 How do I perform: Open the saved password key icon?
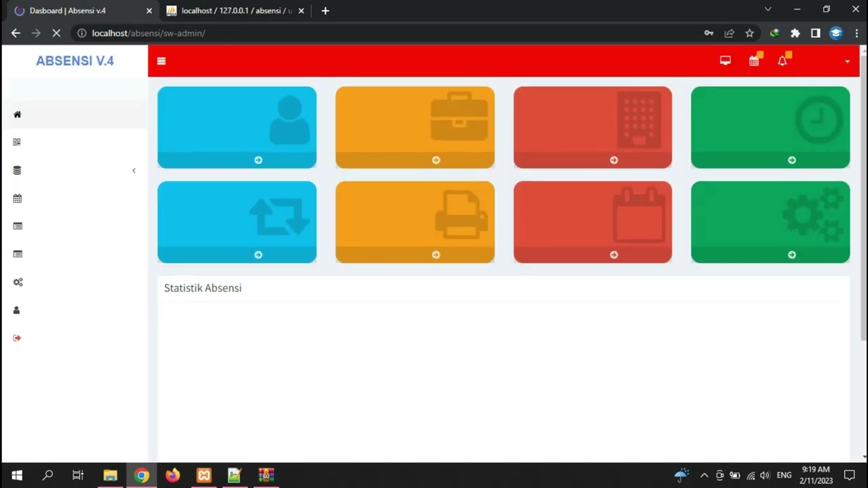pos(709,33)
